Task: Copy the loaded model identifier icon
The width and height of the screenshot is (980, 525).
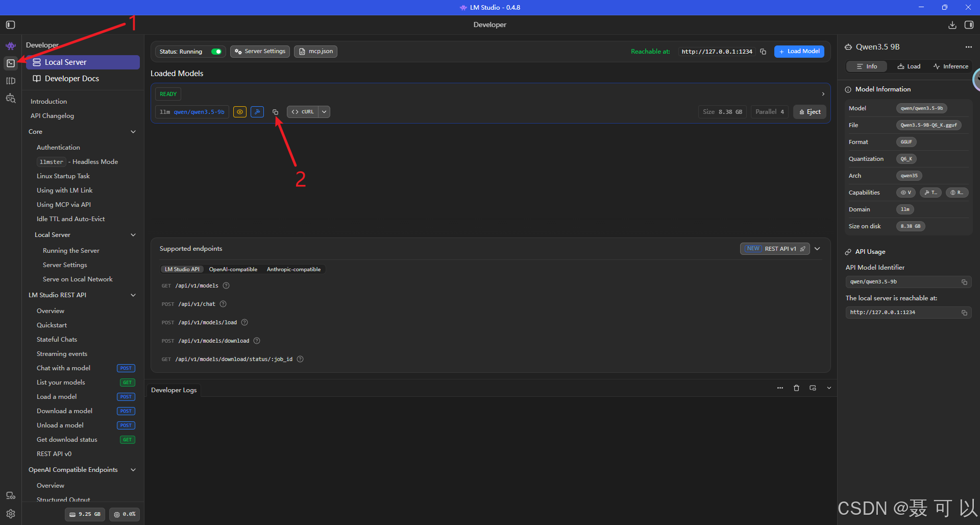Action: point(275,112)
